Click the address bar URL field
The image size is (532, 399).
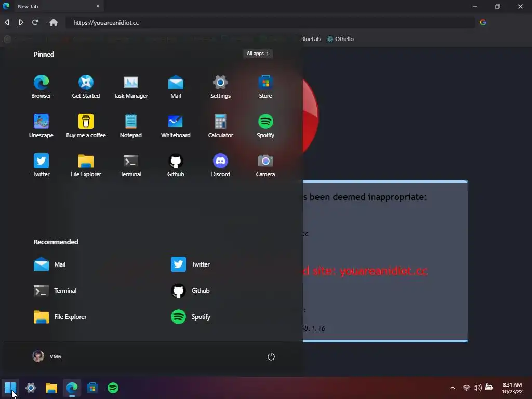point(270,23)
